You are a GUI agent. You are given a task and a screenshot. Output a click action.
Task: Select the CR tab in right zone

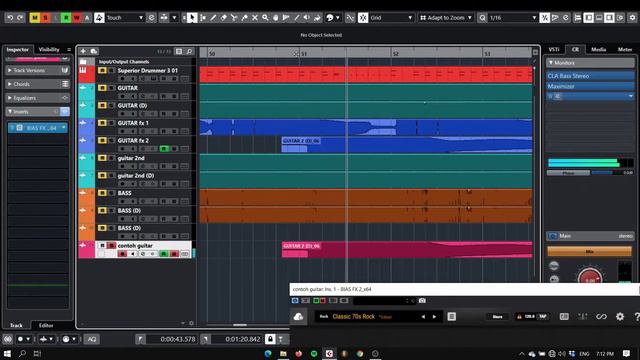tap(575, 49)
